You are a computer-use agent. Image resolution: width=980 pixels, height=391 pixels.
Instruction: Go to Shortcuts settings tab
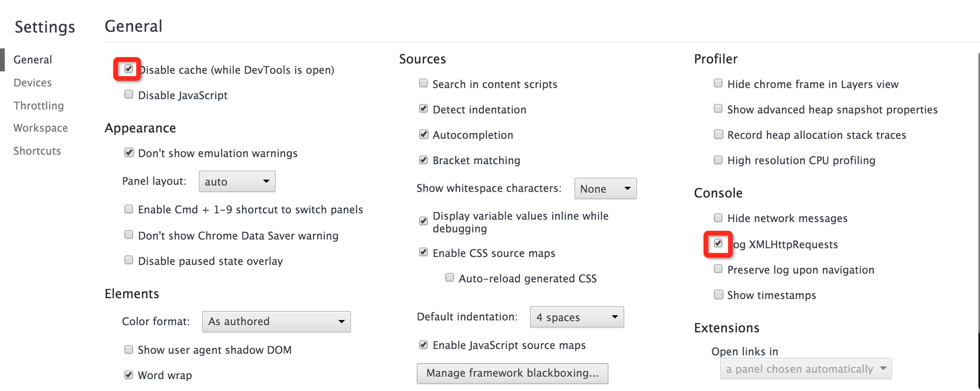[x=37, y=151]
